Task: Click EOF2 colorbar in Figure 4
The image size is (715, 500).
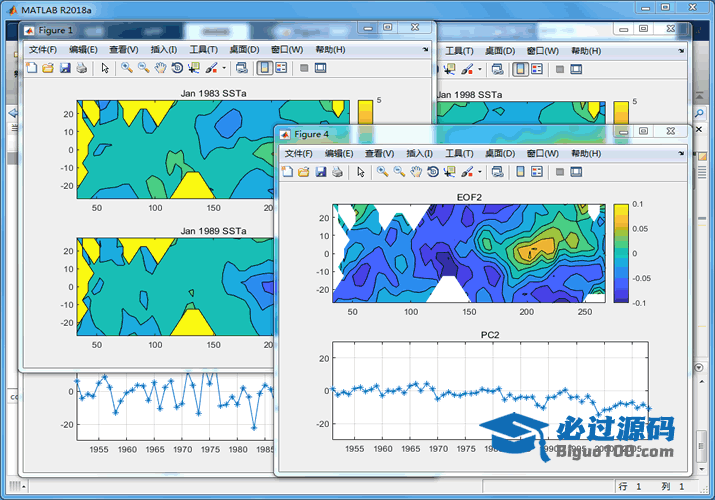Action: [621, 253]
